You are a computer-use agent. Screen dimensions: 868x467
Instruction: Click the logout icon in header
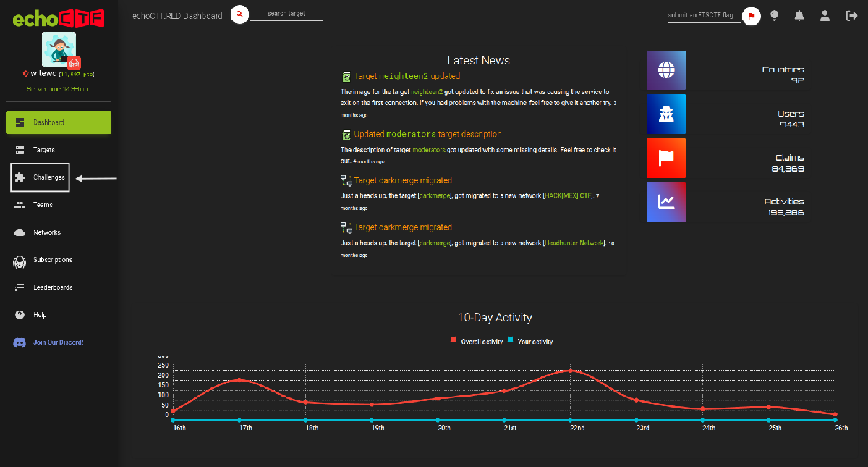point(851,15)
